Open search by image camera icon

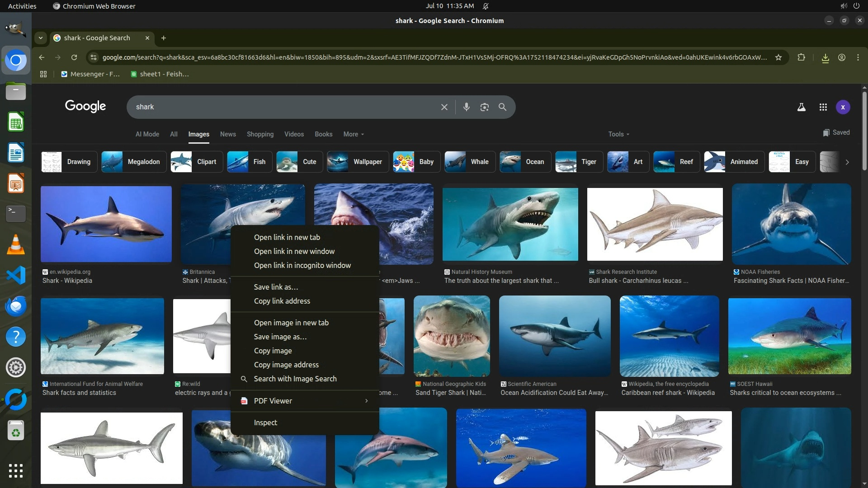(x=484, y=107)
